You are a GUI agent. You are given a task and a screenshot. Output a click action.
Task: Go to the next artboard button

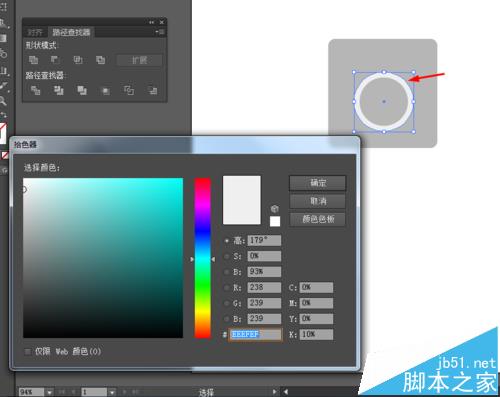125,392
